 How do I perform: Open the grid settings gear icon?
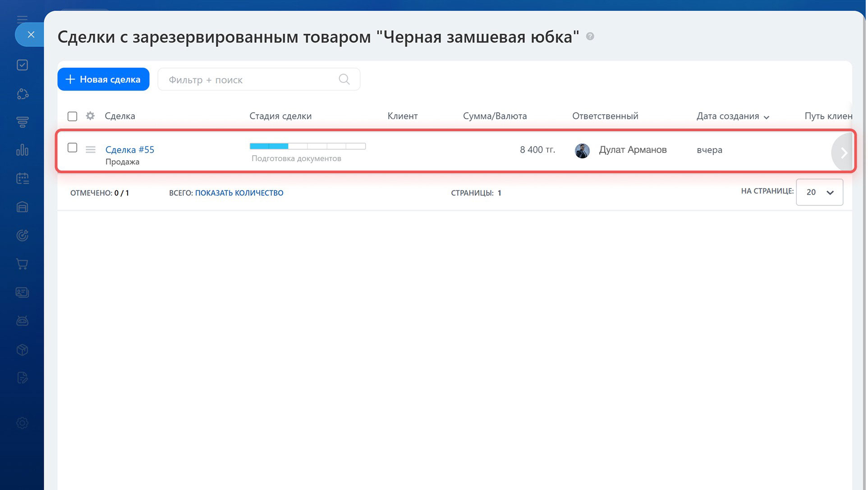pos(90,116)
